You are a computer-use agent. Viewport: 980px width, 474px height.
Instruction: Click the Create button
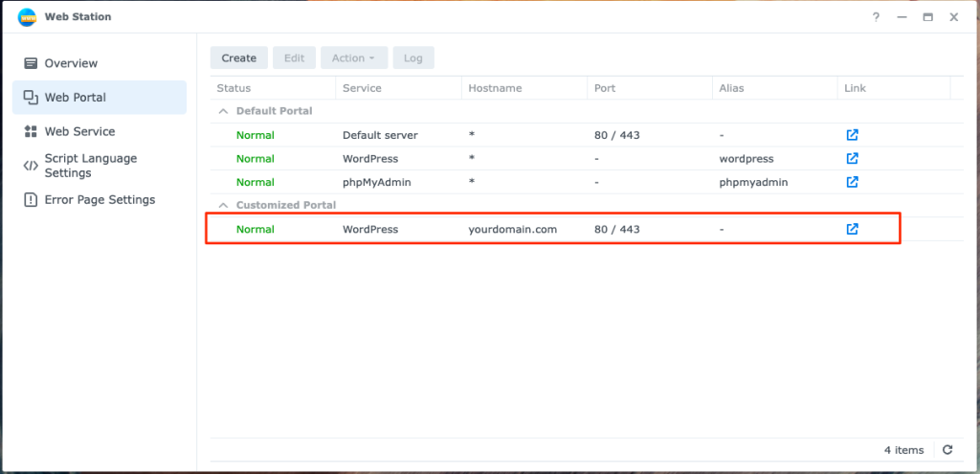(x=239, y=58)
